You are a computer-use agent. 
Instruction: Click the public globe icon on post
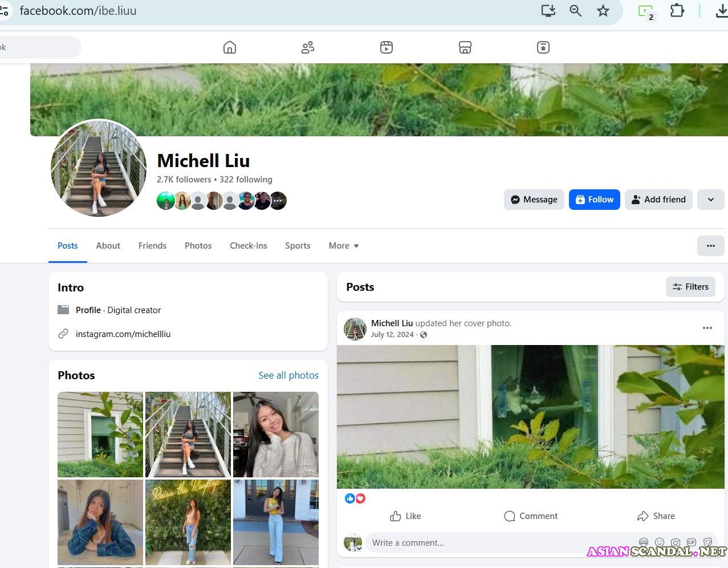[424, 335]
